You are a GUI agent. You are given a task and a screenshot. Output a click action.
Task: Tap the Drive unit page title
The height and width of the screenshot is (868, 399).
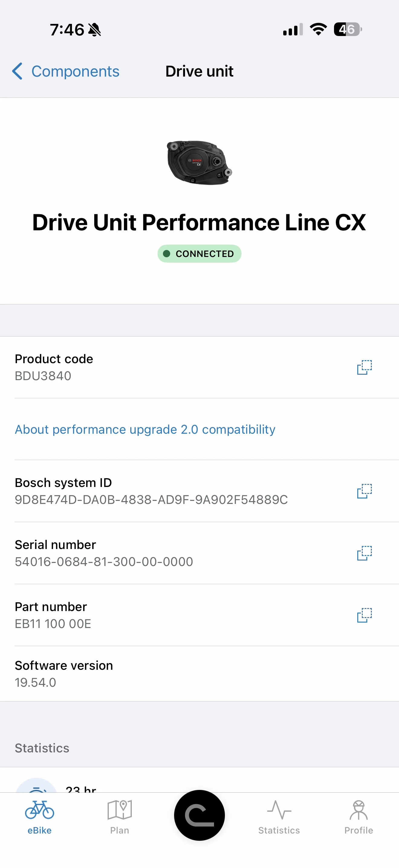pos(199,71)
